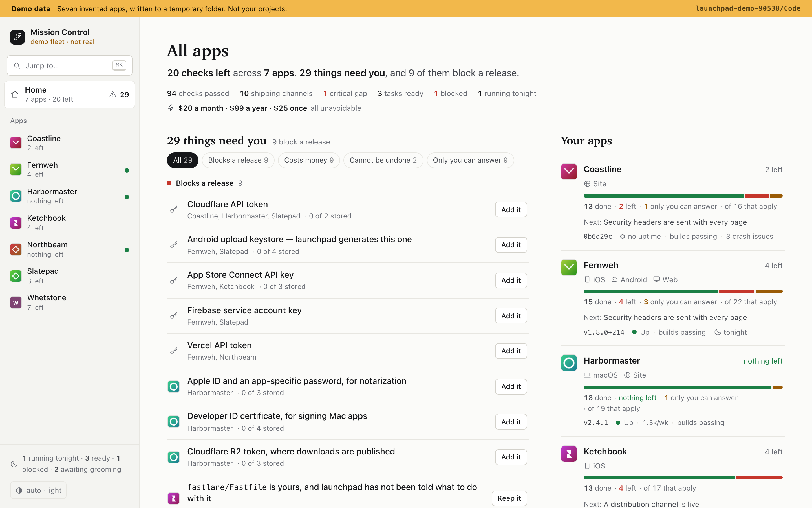Click the ⌘K shortcut badge
This screenshot has width=812, height=508.
coord(119,65)
